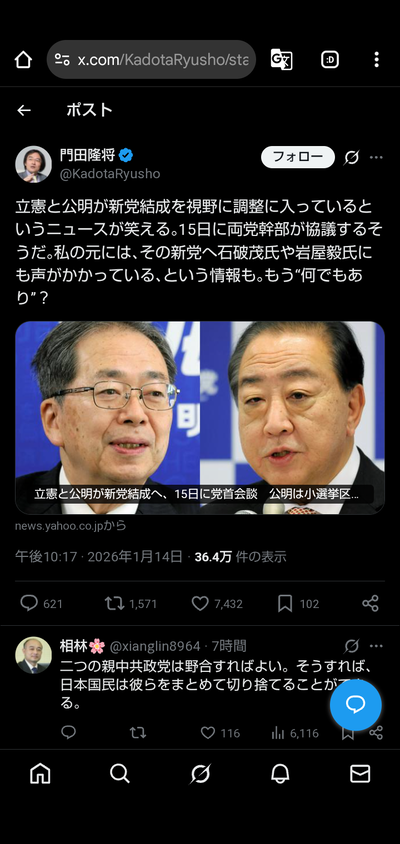The image size is (400, 844).
Task: Repost the tweet with 1,571 reposts
Action: coord(114,603)
